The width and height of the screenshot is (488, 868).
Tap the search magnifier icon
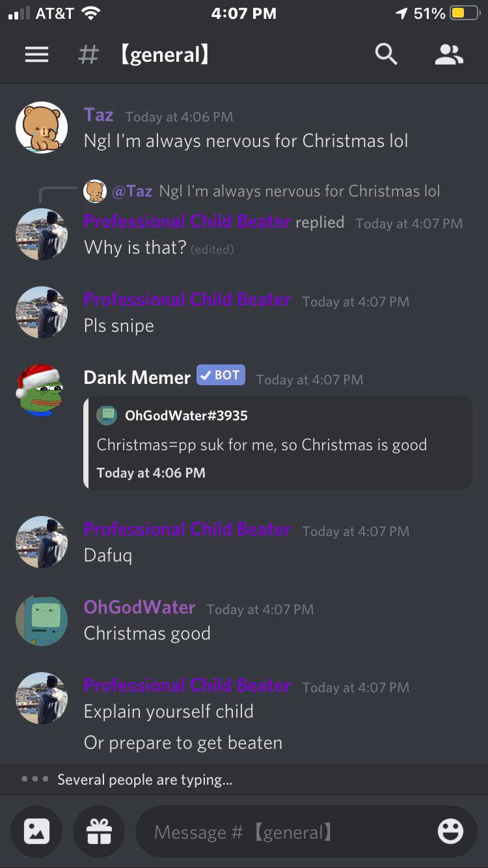click(x=386, y=55)
